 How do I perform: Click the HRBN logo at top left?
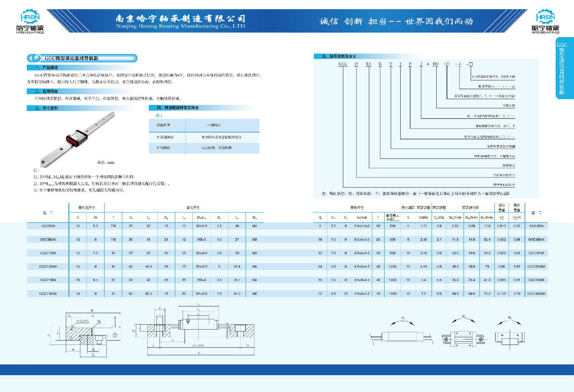(30, 22)
